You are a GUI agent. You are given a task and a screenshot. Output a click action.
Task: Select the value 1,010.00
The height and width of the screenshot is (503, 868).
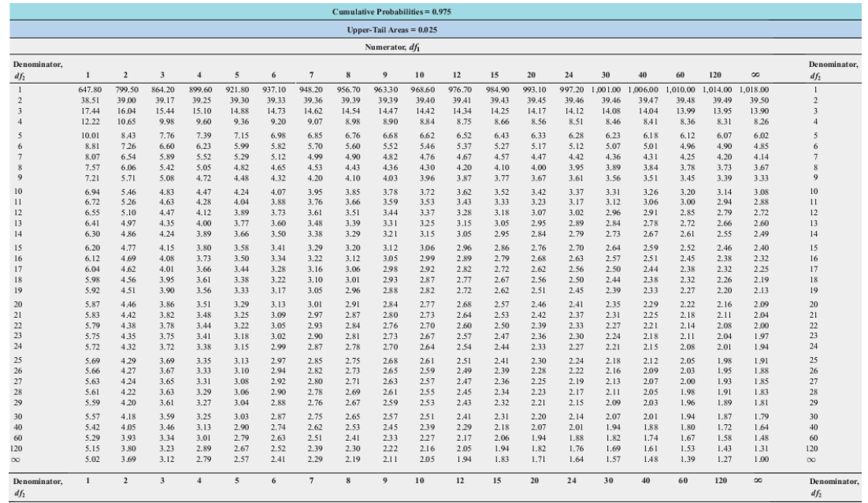click(x=681, y=90)
